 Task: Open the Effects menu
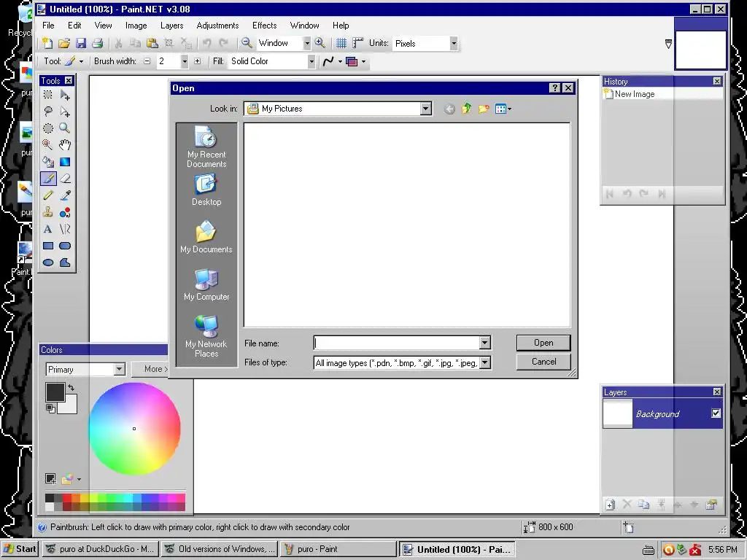tap(264, 26)
